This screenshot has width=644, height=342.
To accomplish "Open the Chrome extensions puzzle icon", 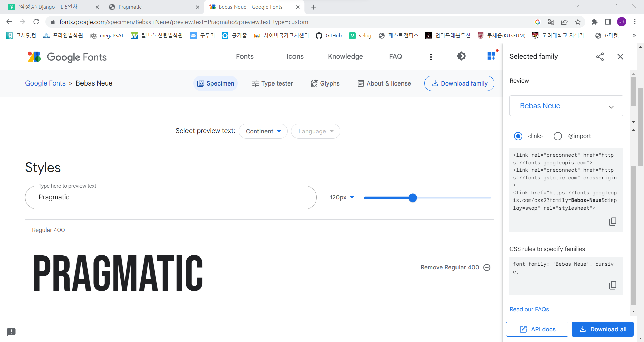I will coord(594,22).
